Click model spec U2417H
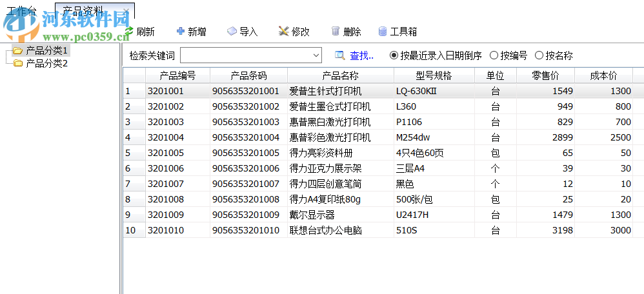 tap(412, 215)
